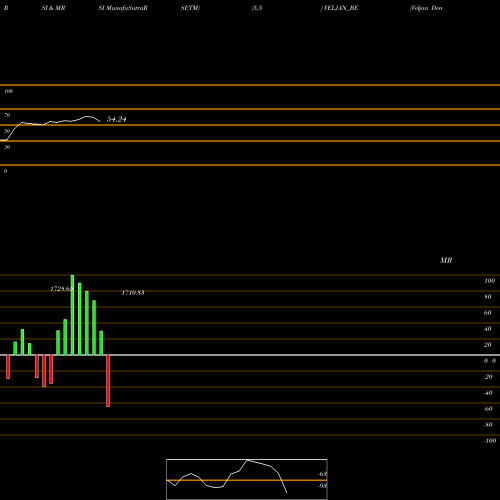Click the -20 label on MR axis
Viewport: 500px width, 500px height.
point(488,377)
